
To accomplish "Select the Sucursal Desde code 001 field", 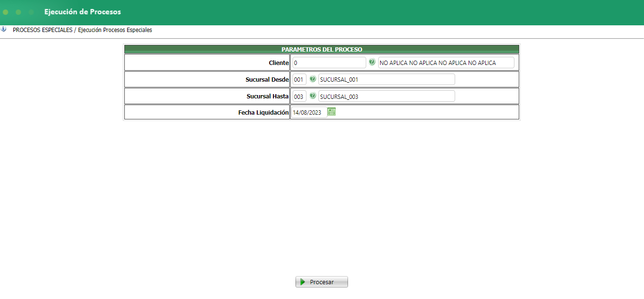I will pos(299,79).
